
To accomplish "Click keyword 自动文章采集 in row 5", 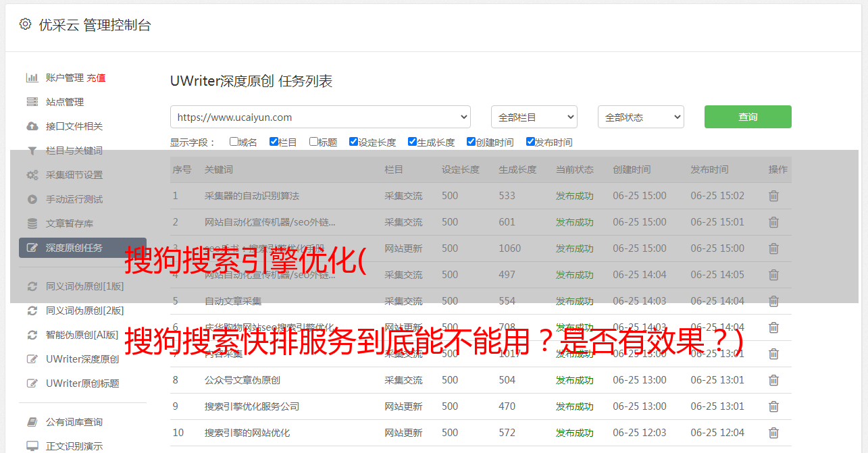I will (233, 301).
